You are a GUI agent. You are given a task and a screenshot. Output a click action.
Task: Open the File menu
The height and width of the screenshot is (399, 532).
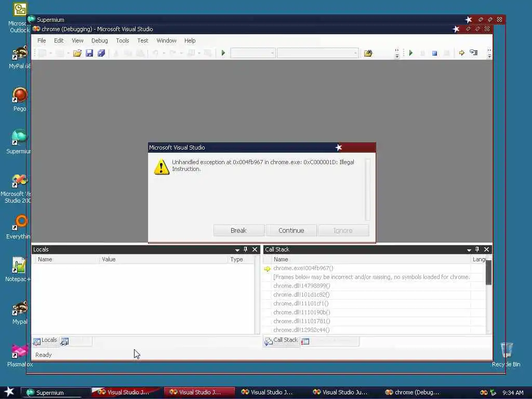[42, 41]
